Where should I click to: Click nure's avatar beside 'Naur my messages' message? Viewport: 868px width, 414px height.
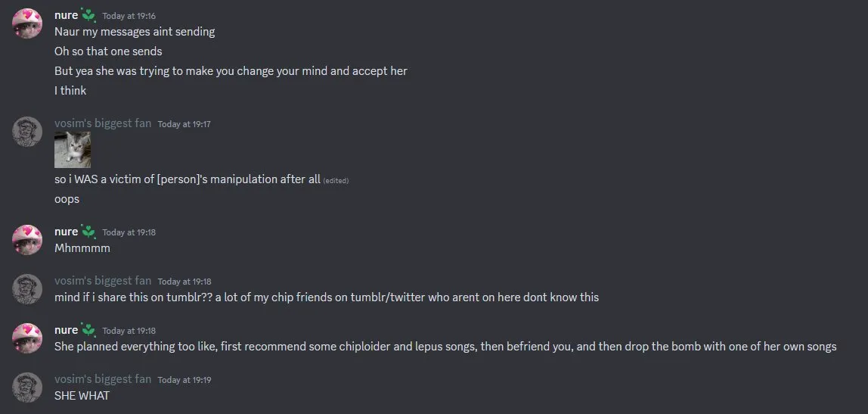(27, 23)
